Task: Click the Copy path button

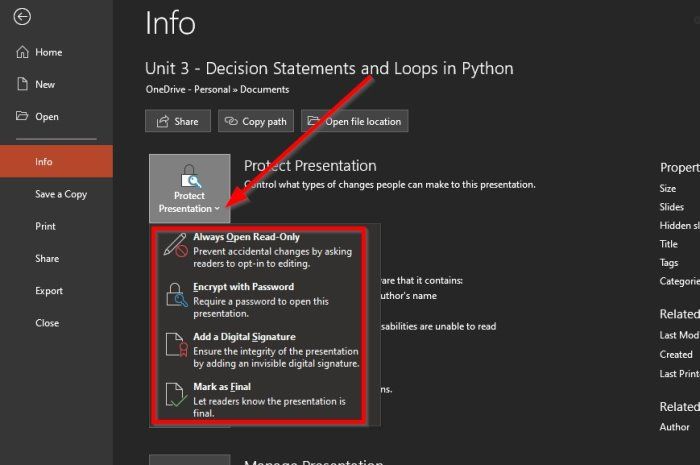Action: (256, 121)
